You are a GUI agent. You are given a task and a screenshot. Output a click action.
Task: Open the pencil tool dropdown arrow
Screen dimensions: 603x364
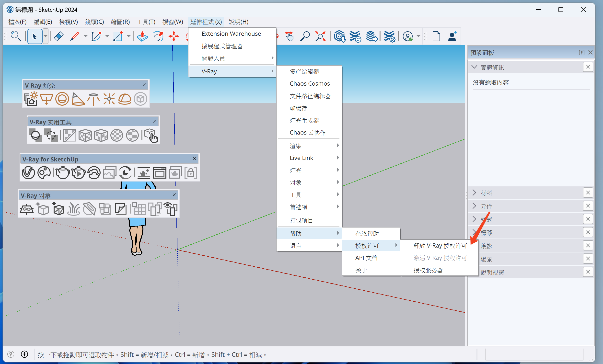(x=85, y=37)
